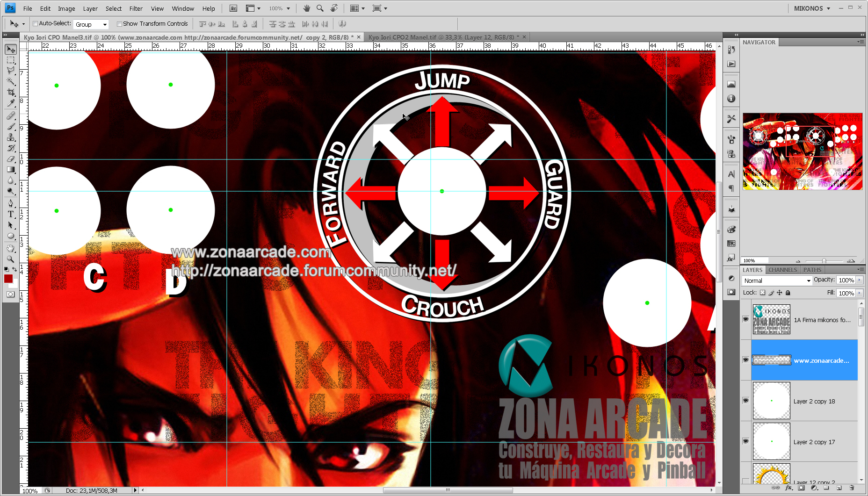Select the Type tool
This screenshot has width=868, height=496.
tap(11, 214)
